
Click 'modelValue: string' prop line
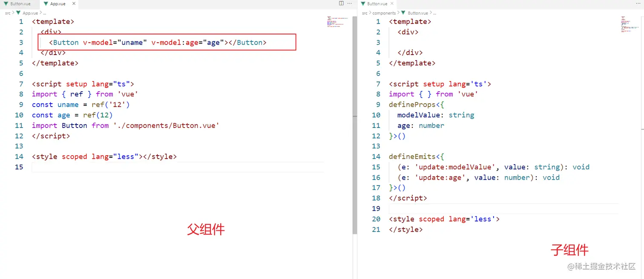[x=436, y=115]
